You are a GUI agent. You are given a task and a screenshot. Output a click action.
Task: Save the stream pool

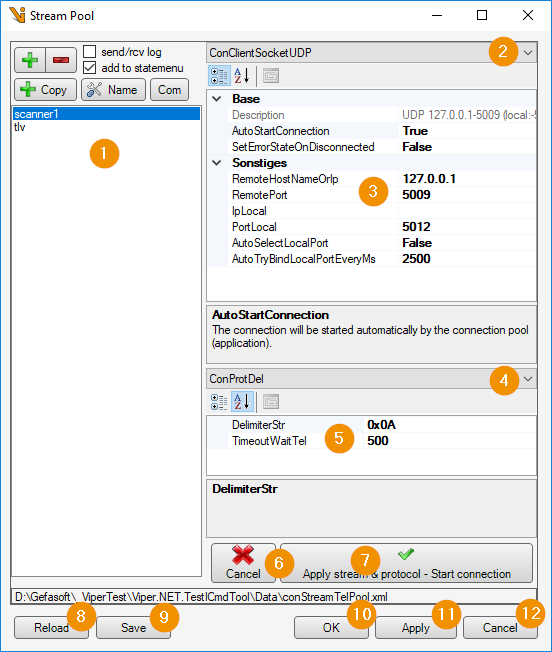pos(133,627)
